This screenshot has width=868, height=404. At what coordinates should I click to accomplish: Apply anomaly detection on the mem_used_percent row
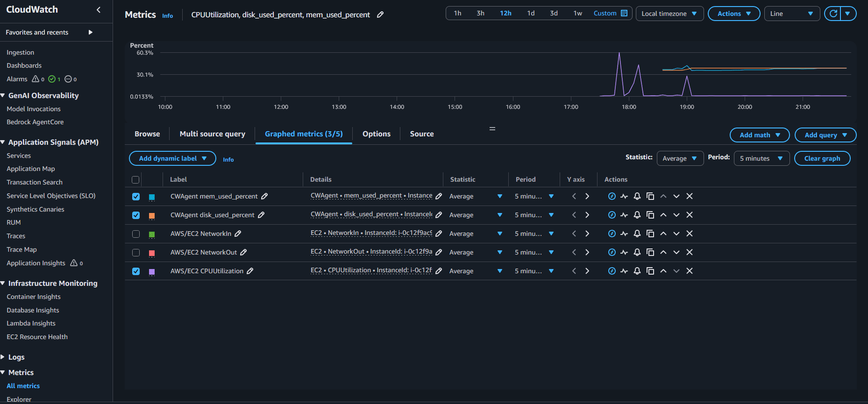[x=624, y=196]
